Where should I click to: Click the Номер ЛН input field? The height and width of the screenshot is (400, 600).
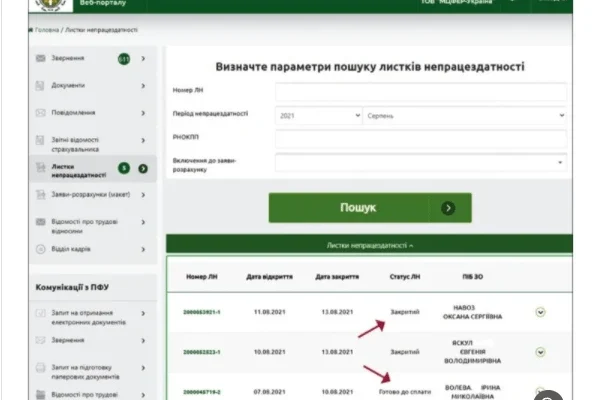point(421,92)
